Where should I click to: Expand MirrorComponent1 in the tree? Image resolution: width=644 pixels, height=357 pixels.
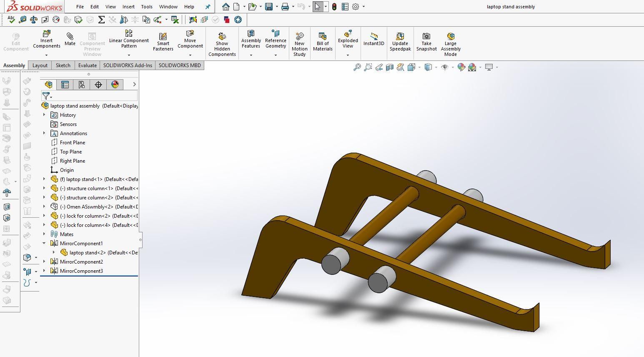[44, 243]
